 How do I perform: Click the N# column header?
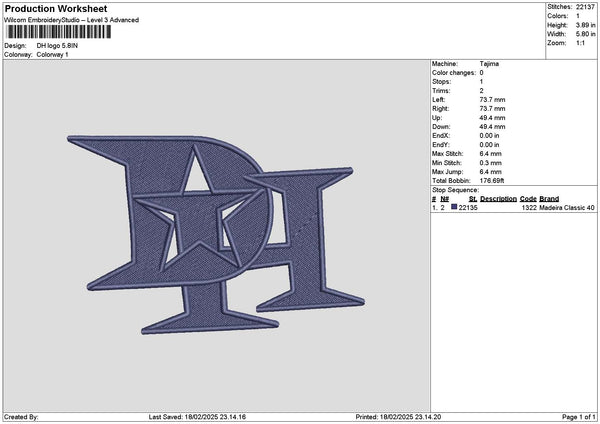click(x=444, y=199)
